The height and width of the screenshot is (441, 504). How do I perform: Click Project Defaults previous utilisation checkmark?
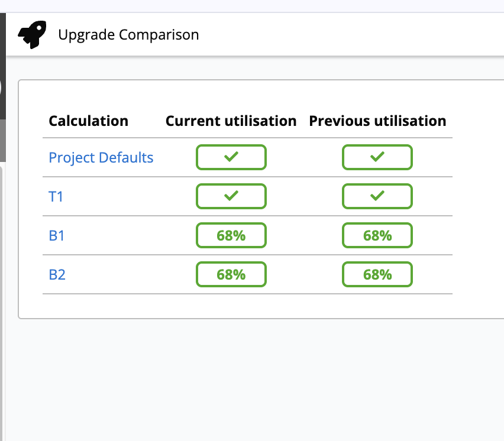(x=377, y=157)
